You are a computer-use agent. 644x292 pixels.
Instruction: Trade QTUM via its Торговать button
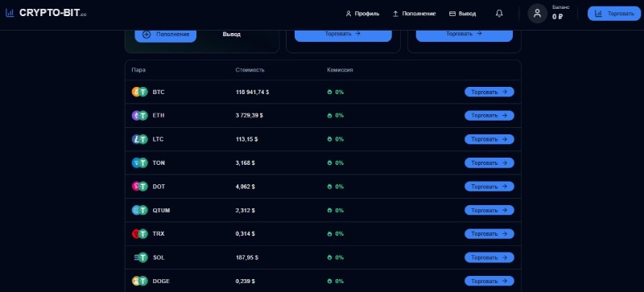click(489, 210)
